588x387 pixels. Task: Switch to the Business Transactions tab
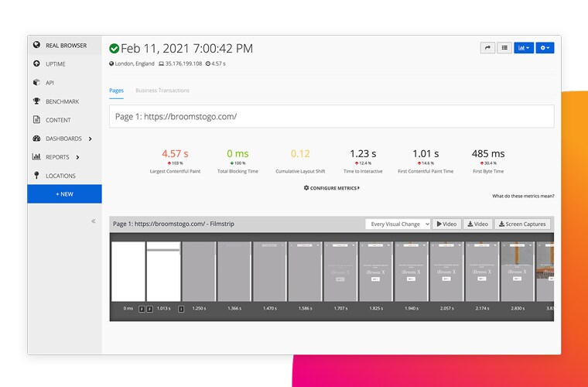tap(162, 91)
